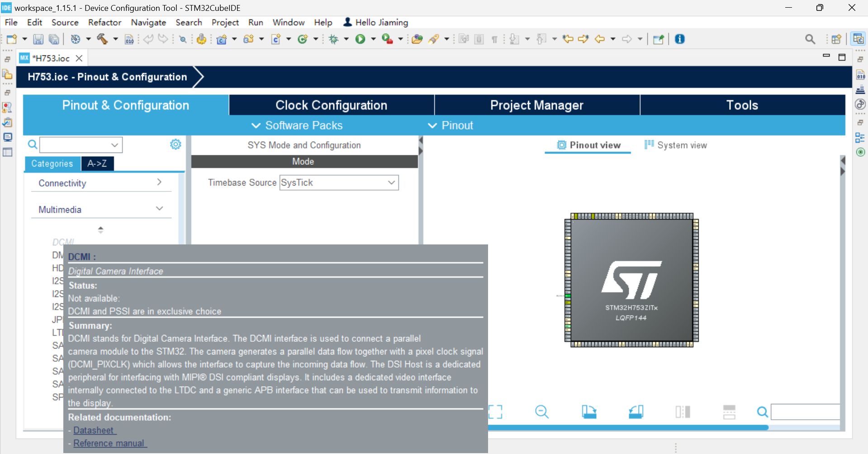Build the project with the hammer icon

pos(103,39)
